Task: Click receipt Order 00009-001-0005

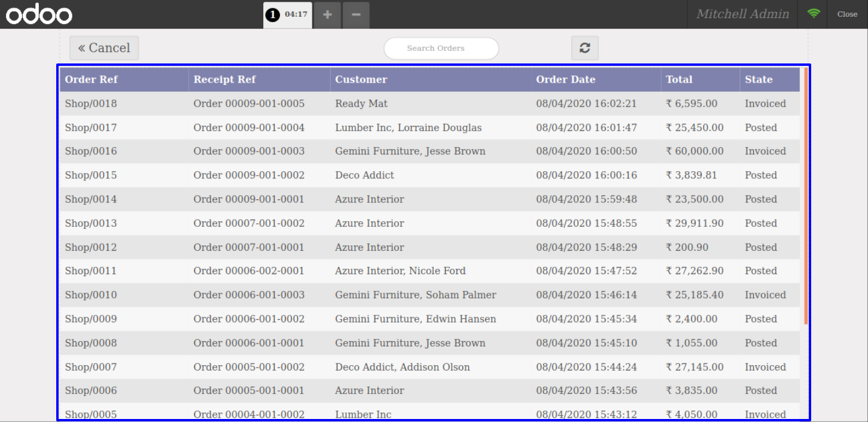Action: pyautogui.click(x=249, y=104)
